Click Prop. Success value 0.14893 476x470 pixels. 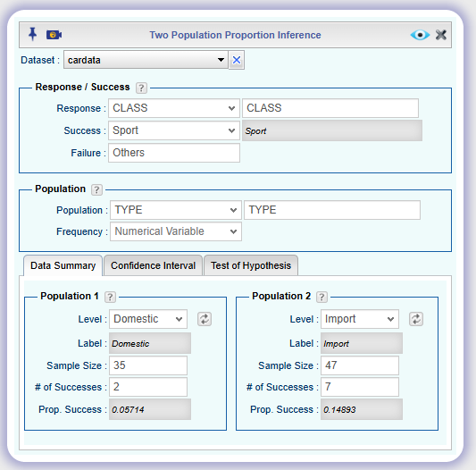click(x=362, y=409)
